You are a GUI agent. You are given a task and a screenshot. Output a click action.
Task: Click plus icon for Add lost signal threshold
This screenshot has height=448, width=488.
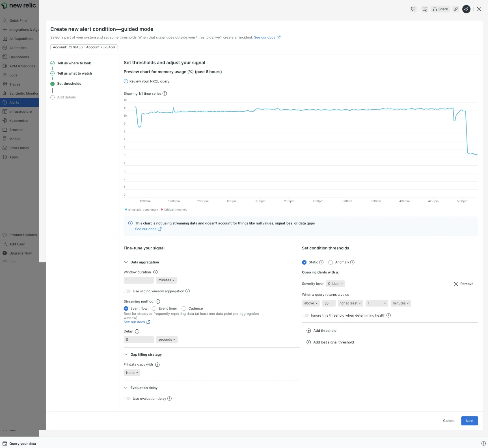pos(309,342)
